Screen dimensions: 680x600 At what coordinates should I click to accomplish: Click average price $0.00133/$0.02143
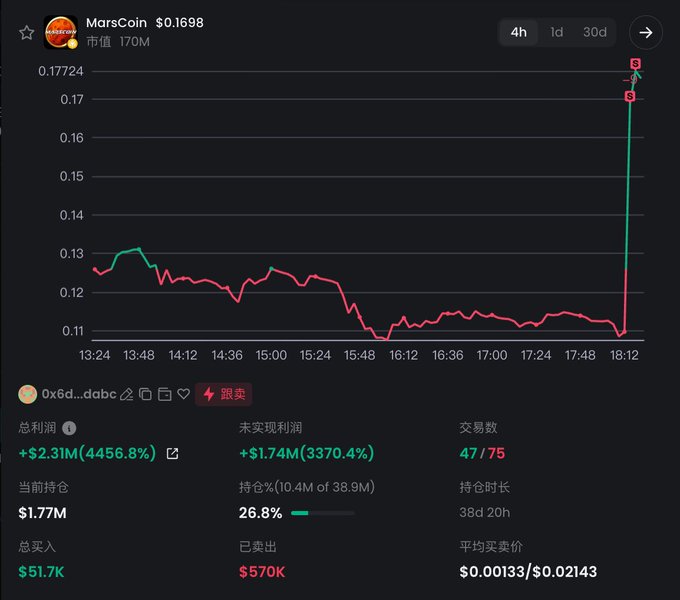tap(528, 572)
